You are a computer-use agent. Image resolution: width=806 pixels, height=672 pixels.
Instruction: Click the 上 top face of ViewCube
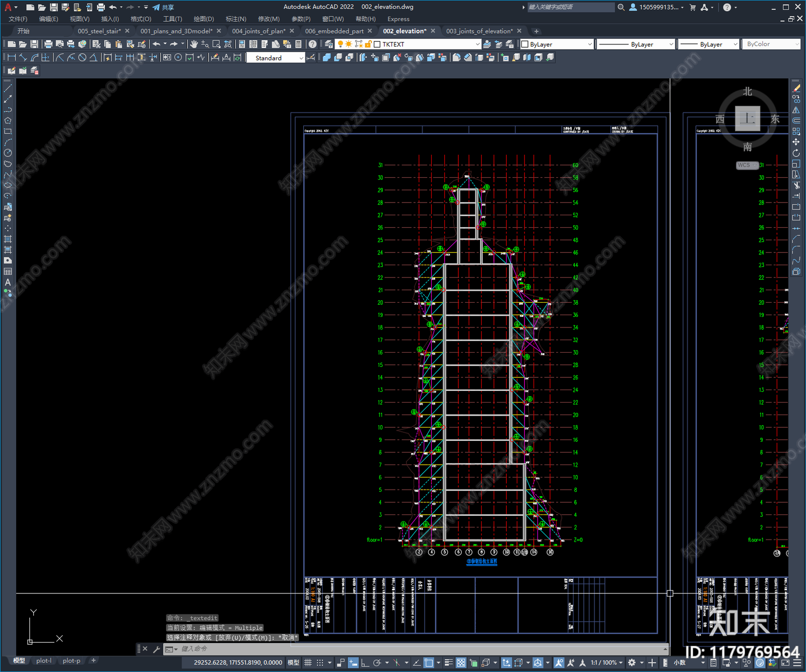(748, 119)
